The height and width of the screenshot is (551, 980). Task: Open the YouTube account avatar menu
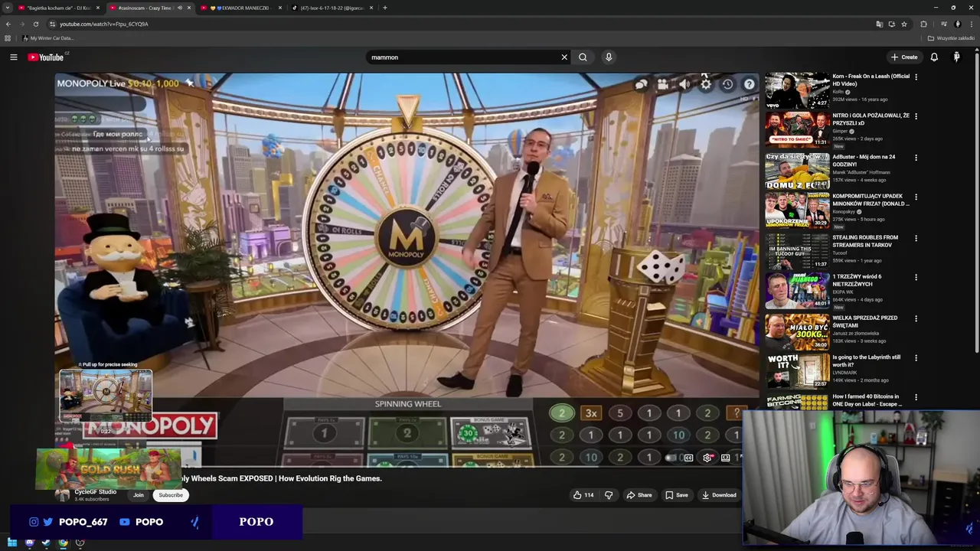(x=956, y=57)
